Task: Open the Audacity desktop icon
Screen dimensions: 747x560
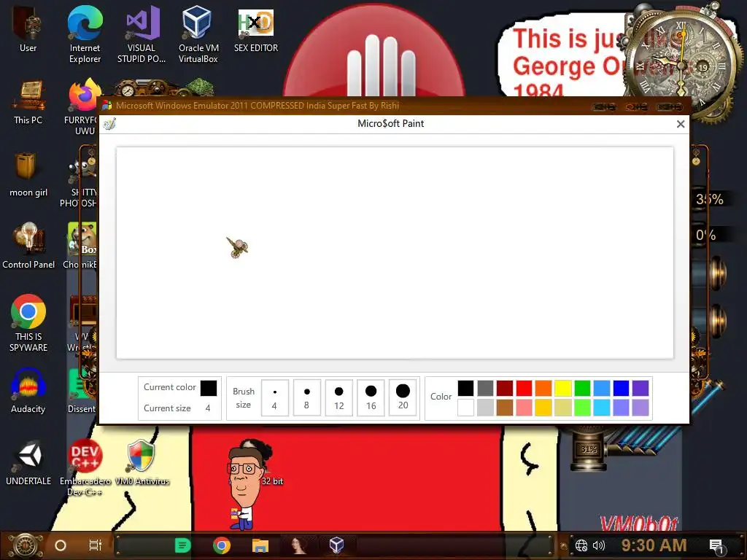Action: (x=28, y=391)
